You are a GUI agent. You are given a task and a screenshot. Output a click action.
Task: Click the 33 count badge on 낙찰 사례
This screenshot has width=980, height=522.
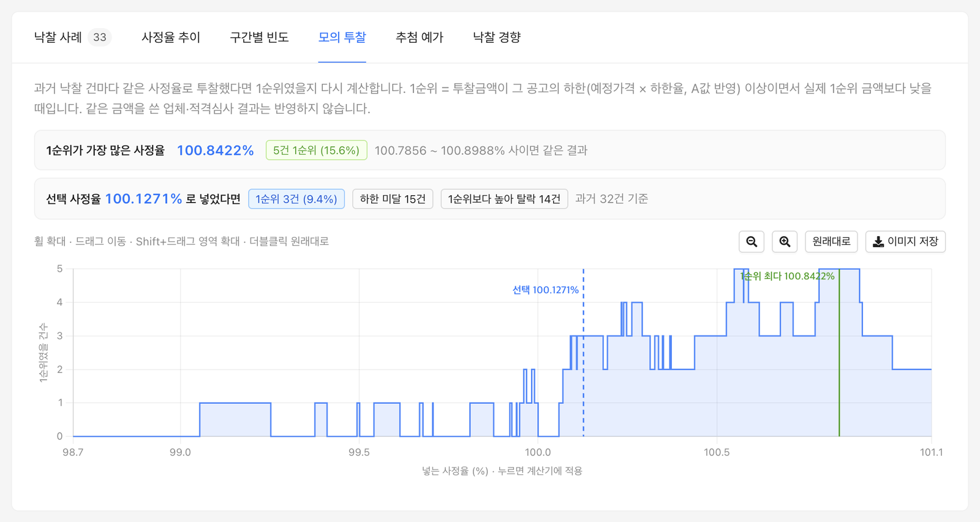pyautogui.click(x=100, y=37)
